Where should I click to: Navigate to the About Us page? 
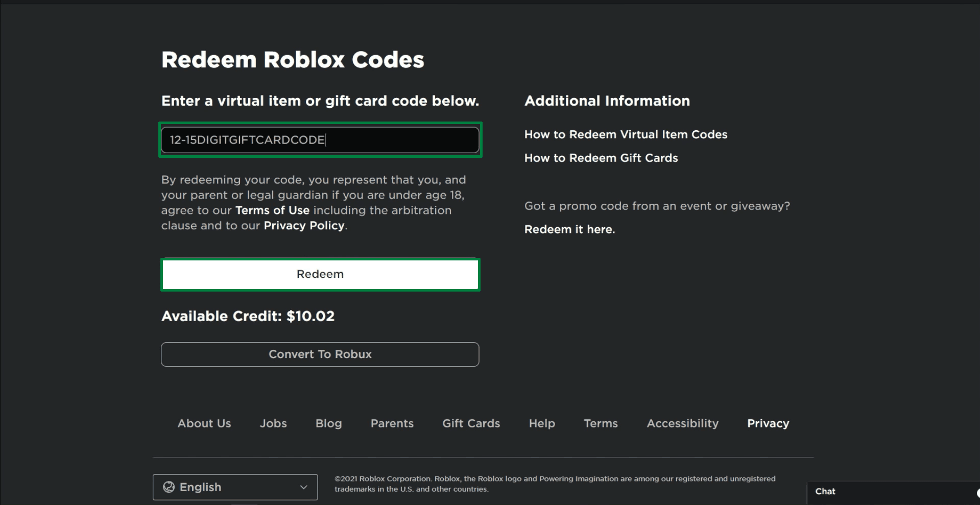204,423
